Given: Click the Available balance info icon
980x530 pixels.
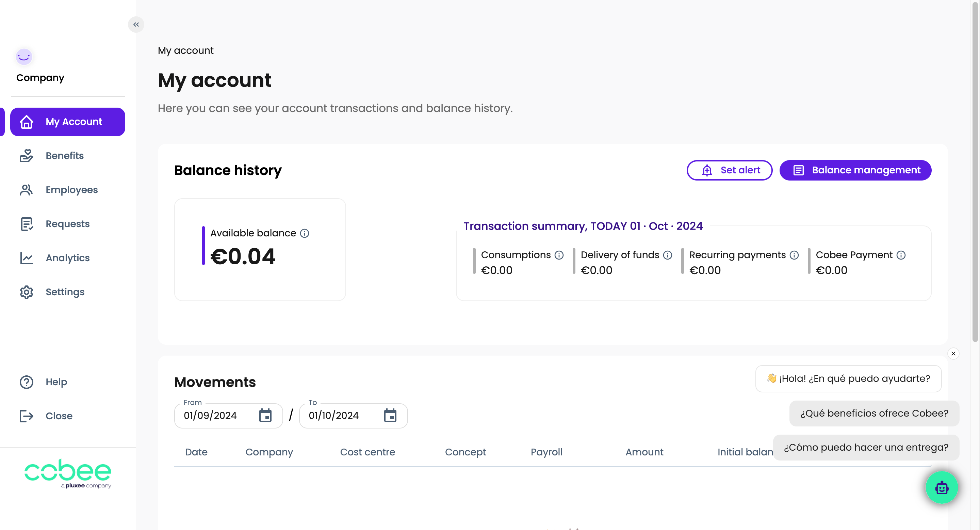Looking at the screenshot, I should coord(304,233).
